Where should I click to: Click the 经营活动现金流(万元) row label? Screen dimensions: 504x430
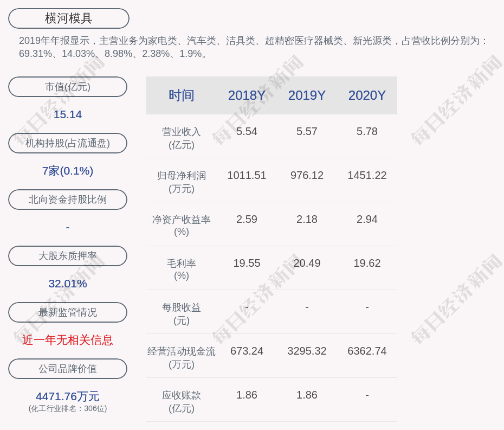click(x=182, y=358)
